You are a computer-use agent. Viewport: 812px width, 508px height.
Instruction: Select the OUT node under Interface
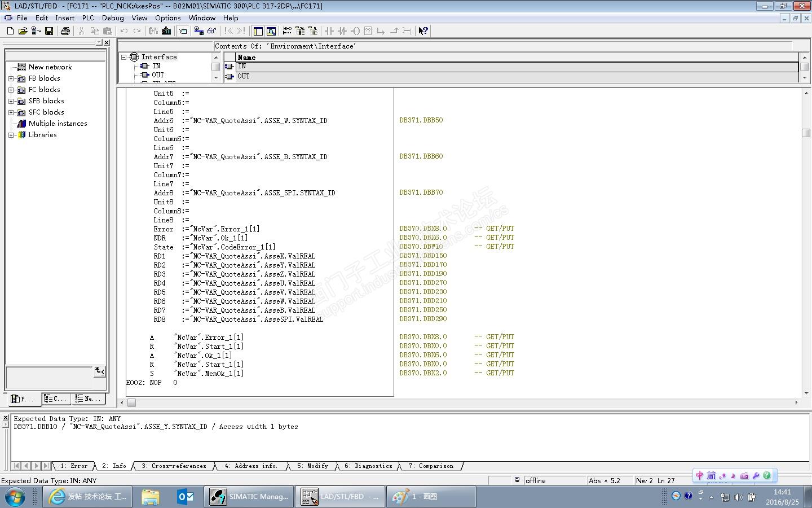[158, 75]
